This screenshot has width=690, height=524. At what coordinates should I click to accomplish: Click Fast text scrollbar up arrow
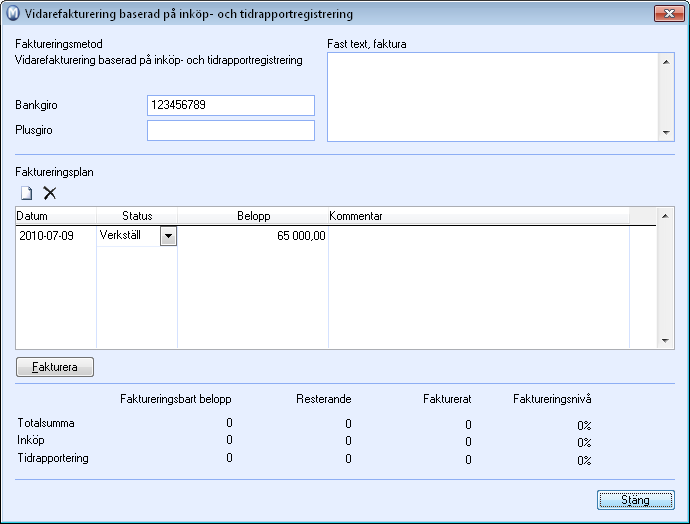click(666, 62)
